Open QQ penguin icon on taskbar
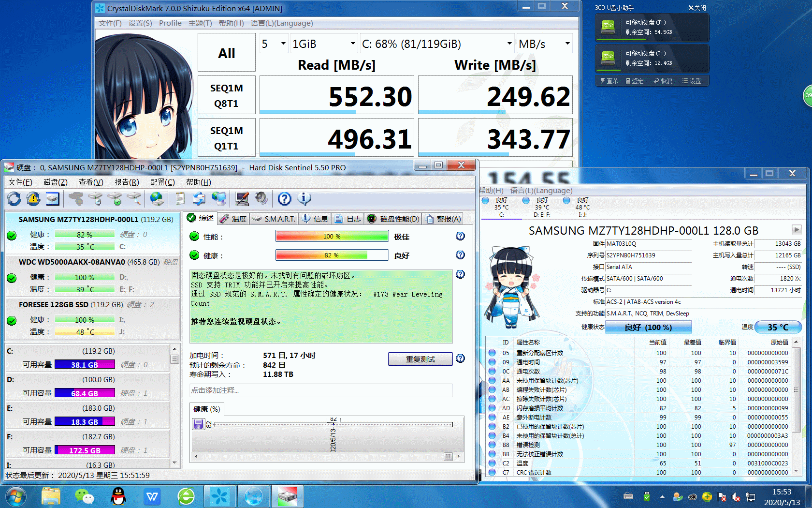This screenshot has height=508, width=812. (x=118, y=496)
